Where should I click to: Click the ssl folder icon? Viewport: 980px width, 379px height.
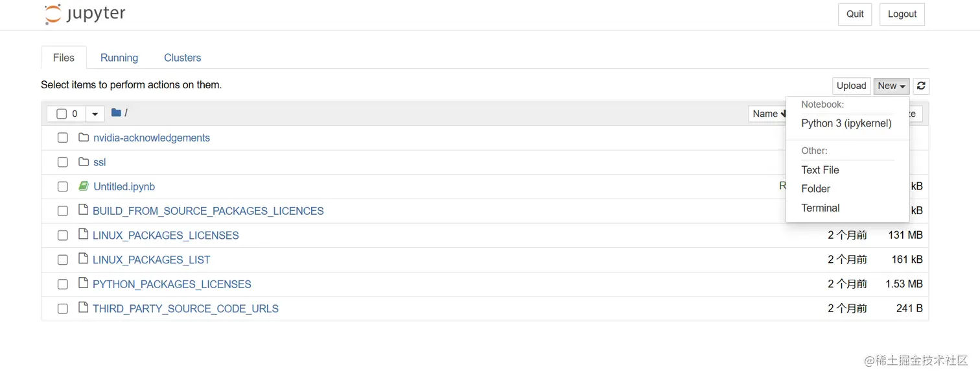click(84, 162)
